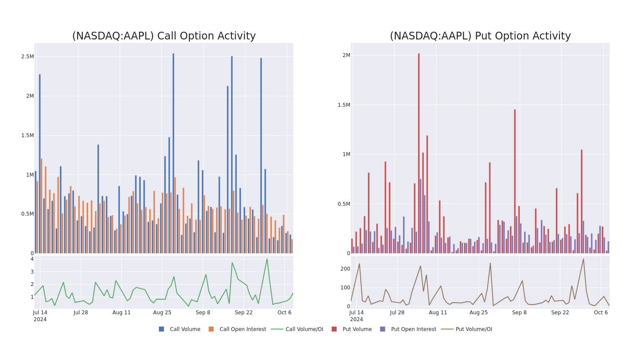Click the 2.5M label on call chart axis
Screen dimensions: 644x343
click(27, 57)
